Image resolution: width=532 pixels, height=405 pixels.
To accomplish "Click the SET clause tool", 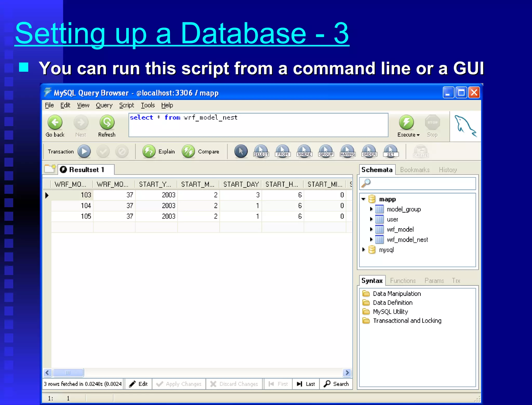I will pyautogui.click(x=391, y=151).
